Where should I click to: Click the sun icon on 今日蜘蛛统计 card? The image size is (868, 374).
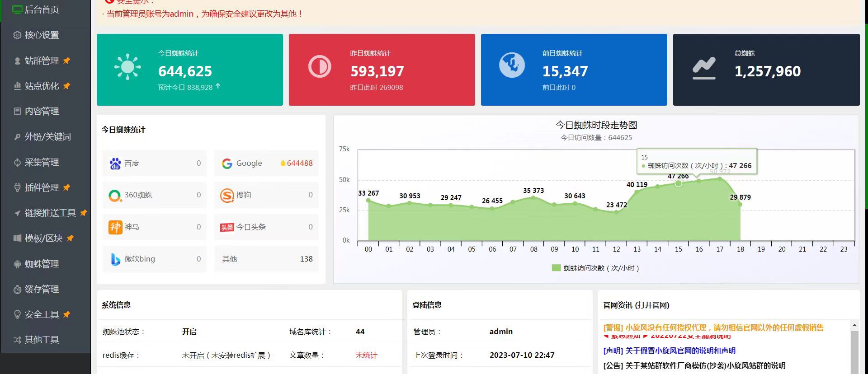pyautogui.click(x=127, y=67)
